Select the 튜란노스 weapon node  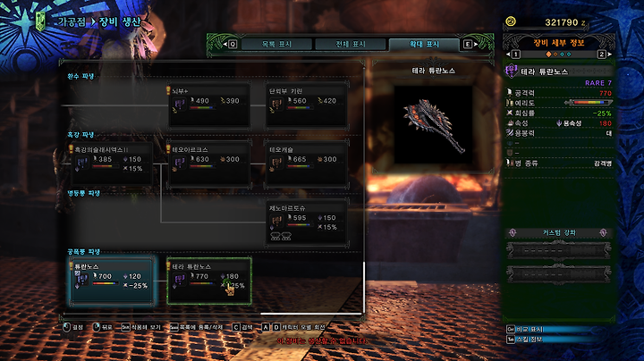[x=112, y=281]
